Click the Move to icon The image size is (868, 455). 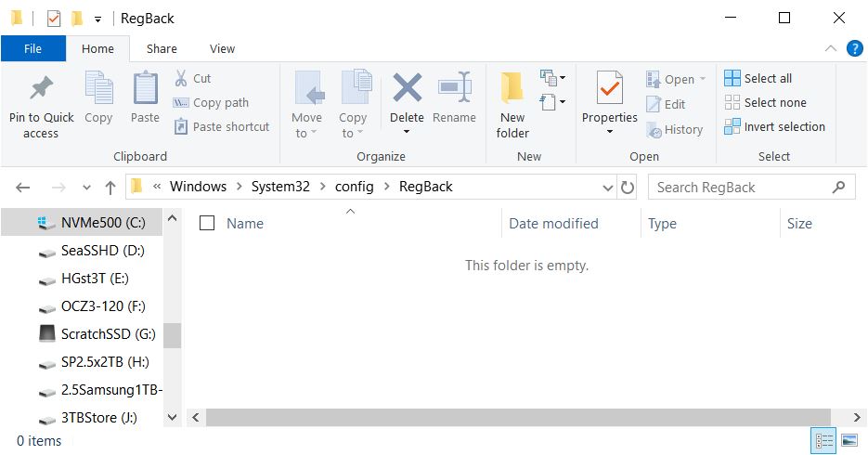(308, 87)
